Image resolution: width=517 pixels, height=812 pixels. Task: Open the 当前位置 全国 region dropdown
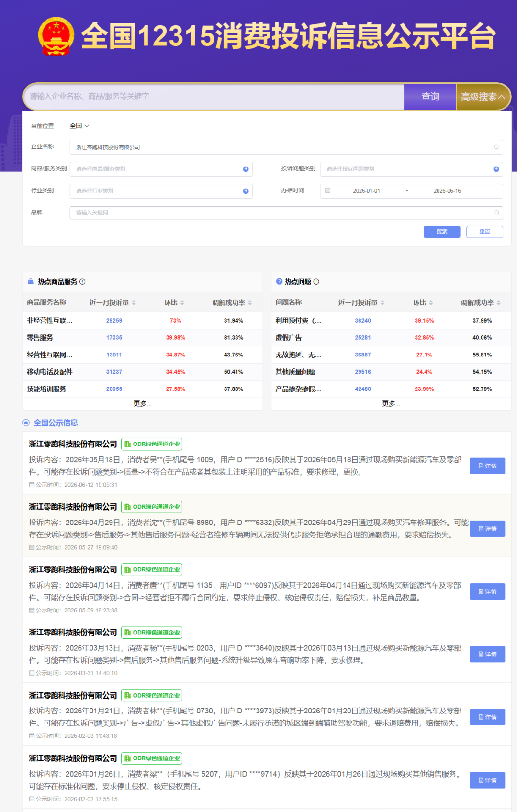pos(79,126)
